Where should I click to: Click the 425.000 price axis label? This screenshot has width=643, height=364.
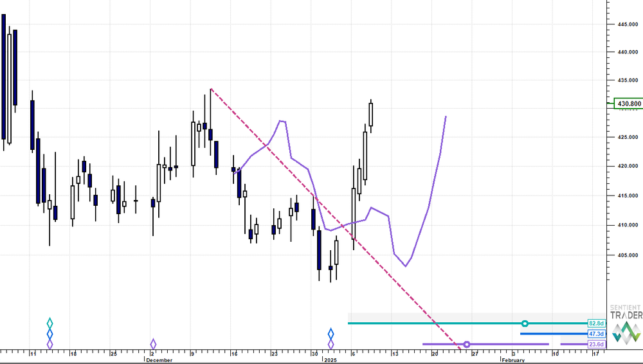point(628,137)
